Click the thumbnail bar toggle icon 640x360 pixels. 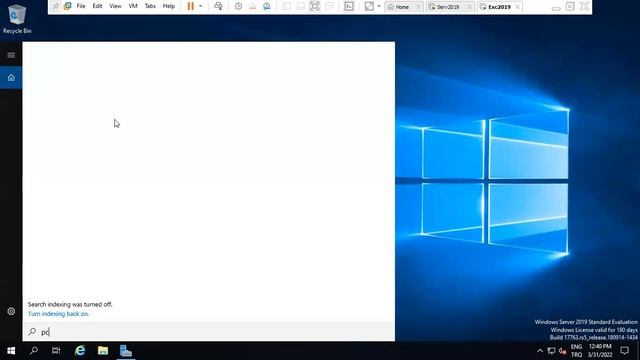(x=300, y=6)
